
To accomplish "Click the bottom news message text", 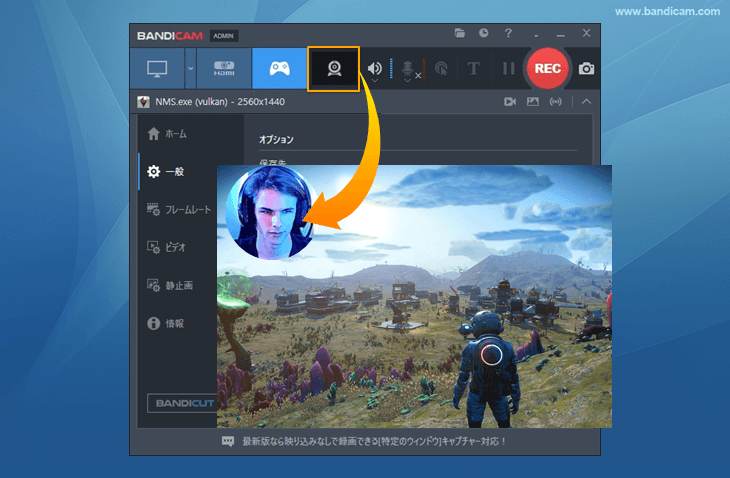I will 374,441.
